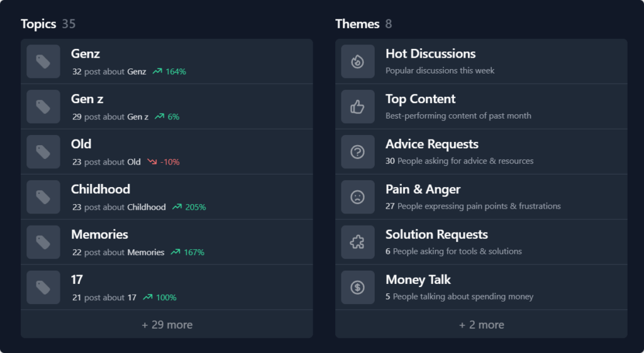
Task: Click the 164% upward trend indicator for Genz
Action: coord(169,72)
